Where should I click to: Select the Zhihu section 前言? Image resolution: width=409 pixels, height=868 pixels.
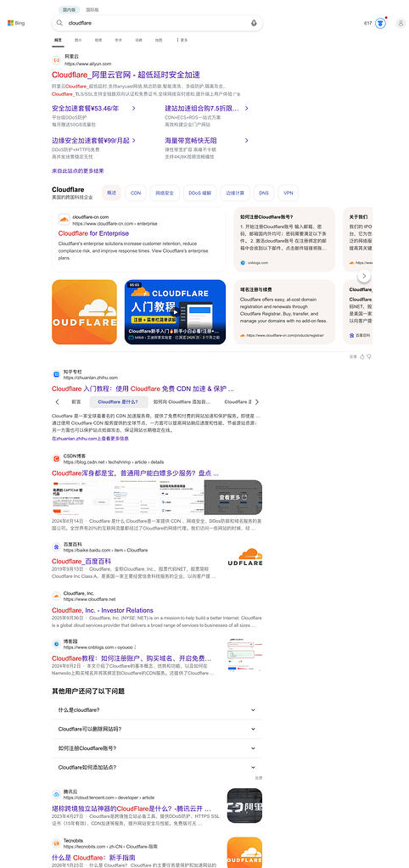[76, 402]
